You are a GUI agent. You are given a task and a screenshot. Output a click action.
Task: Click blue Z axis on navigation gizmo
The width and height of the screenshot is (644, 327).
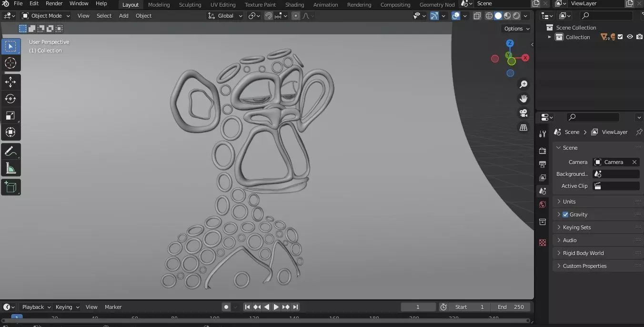click(510, 43)
